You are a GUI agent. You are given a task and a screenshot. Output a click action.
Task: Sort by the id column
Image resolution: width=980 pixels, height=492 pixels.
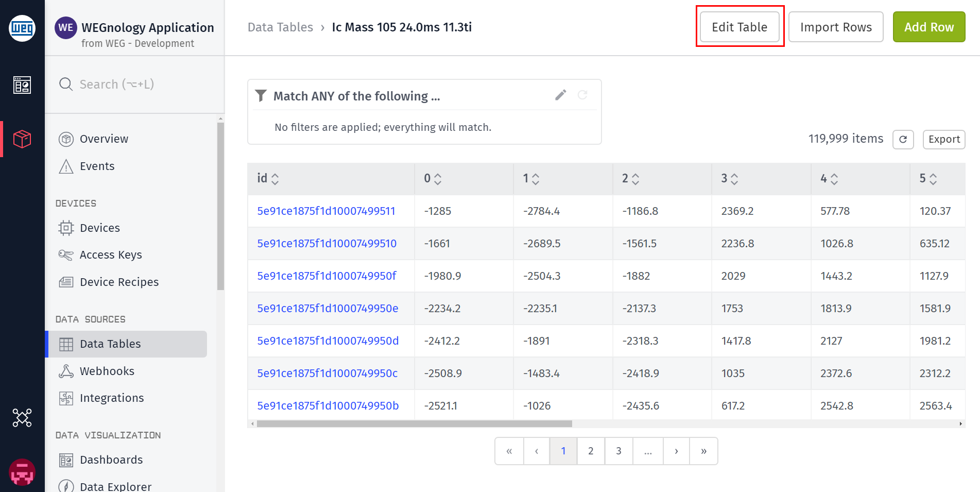click(275, 179)
